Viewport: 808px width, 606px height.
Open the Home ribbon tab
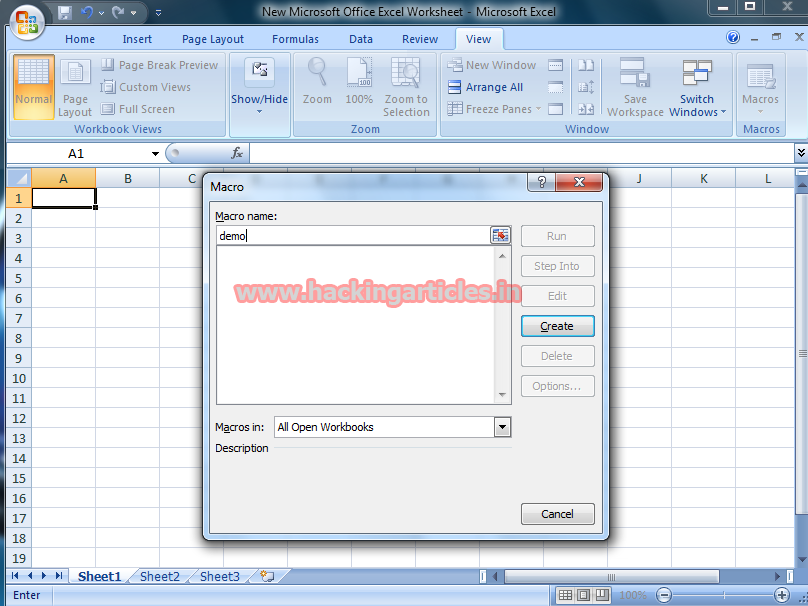pos(80,39)
